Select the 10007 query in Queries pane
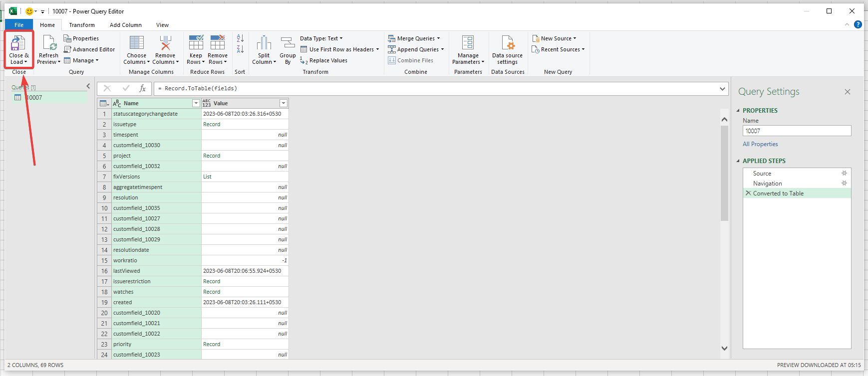Screen dimensions: 868x376 (49, 98)
